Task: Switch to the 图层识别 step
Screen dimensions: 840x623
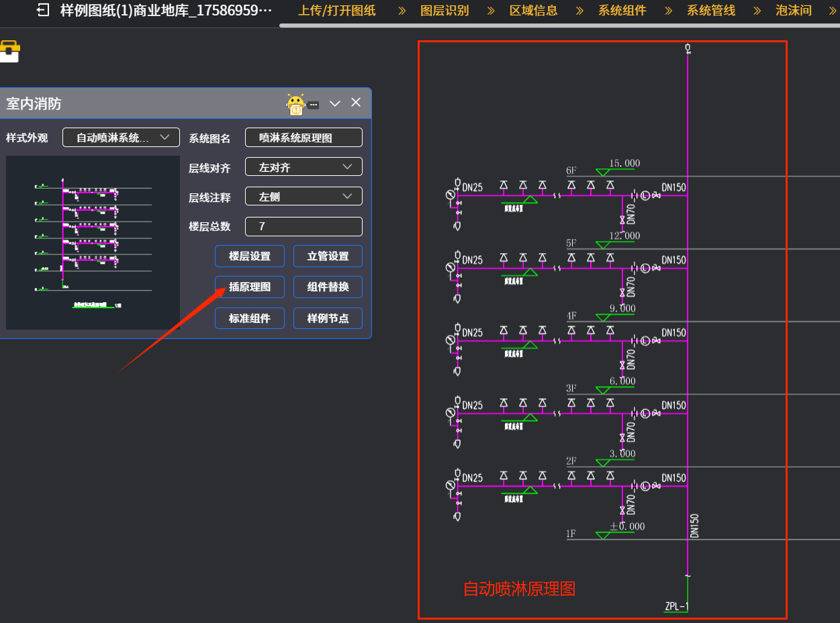Action: click(445, 11)
